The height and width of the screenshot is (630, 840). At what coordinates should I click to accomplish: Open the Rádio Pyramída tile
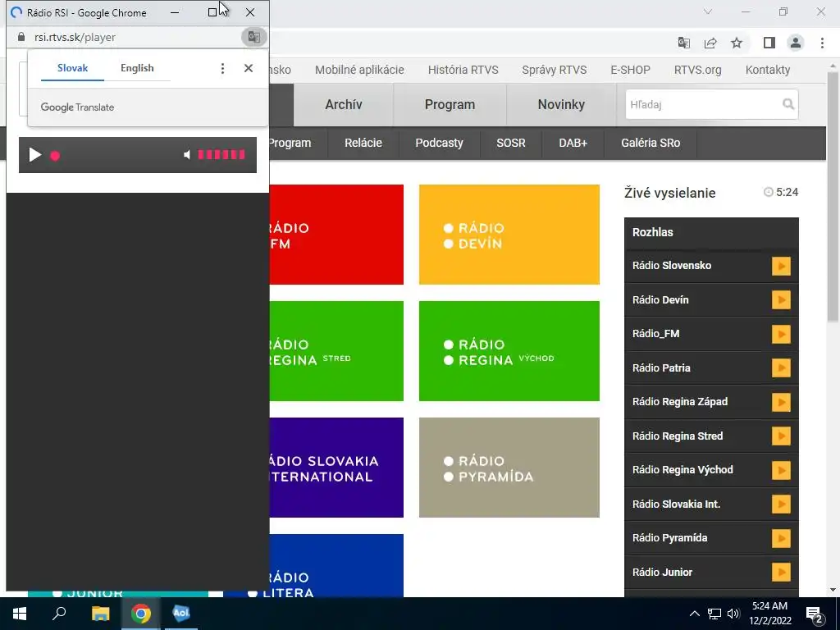(509, 467)
